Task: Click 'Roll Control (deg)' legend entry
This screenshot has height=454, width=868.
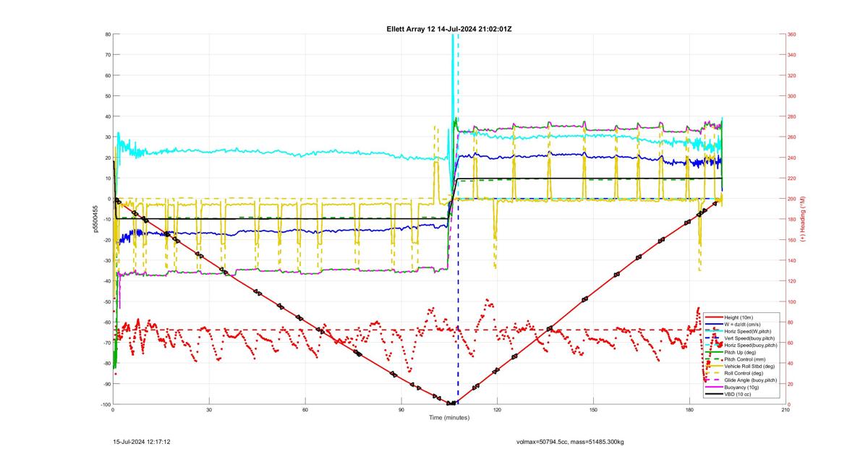Action: 744,373
